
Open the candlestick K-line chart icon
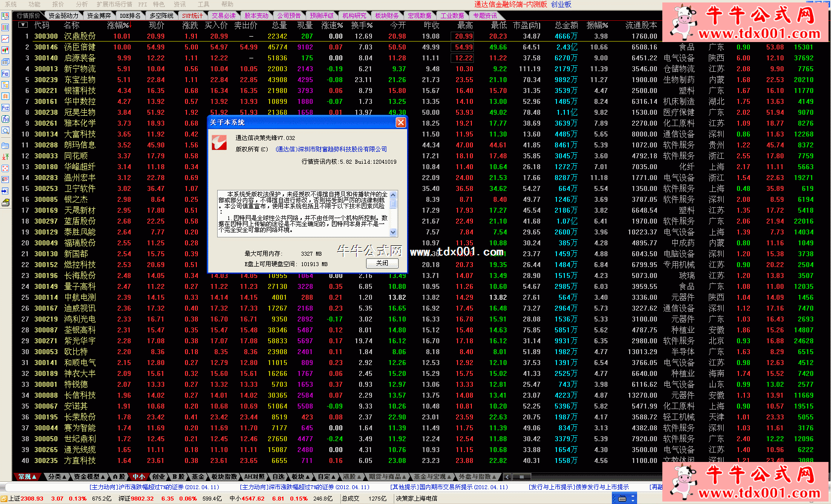pos(5,50)
